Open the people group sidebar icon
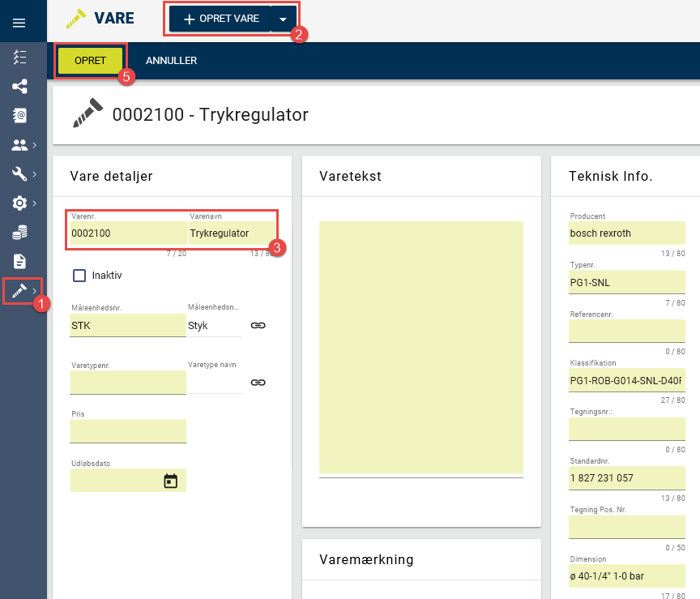 [19, 145]
